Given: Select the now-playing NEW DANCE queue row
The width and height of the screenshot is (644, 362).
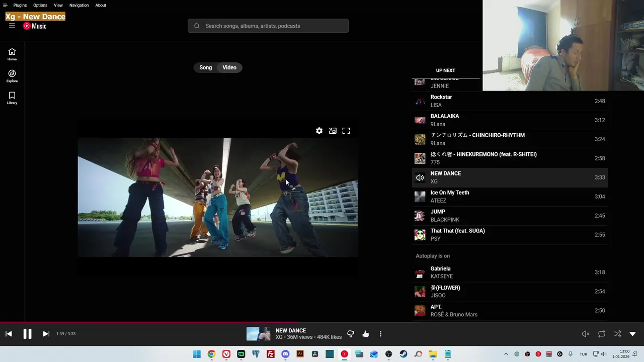Looking at the screenshot, I should point(510,177).
